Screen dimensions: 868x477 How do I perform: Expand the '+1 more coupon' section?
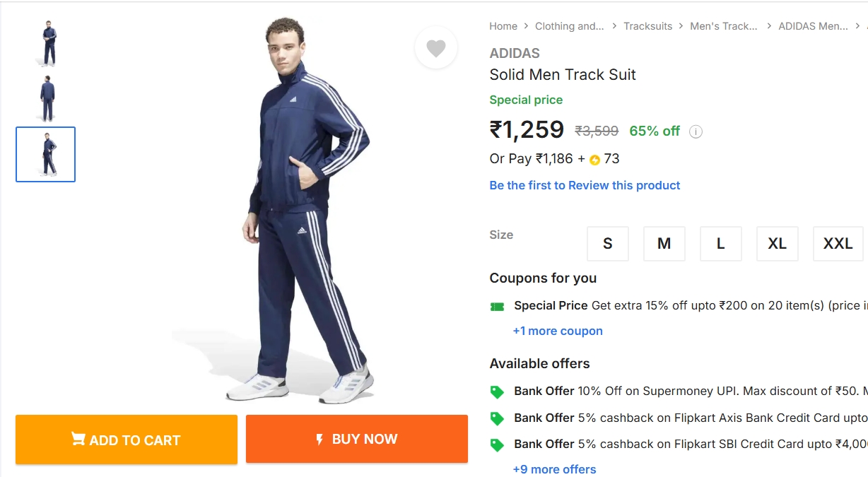(x=558, y=331)
